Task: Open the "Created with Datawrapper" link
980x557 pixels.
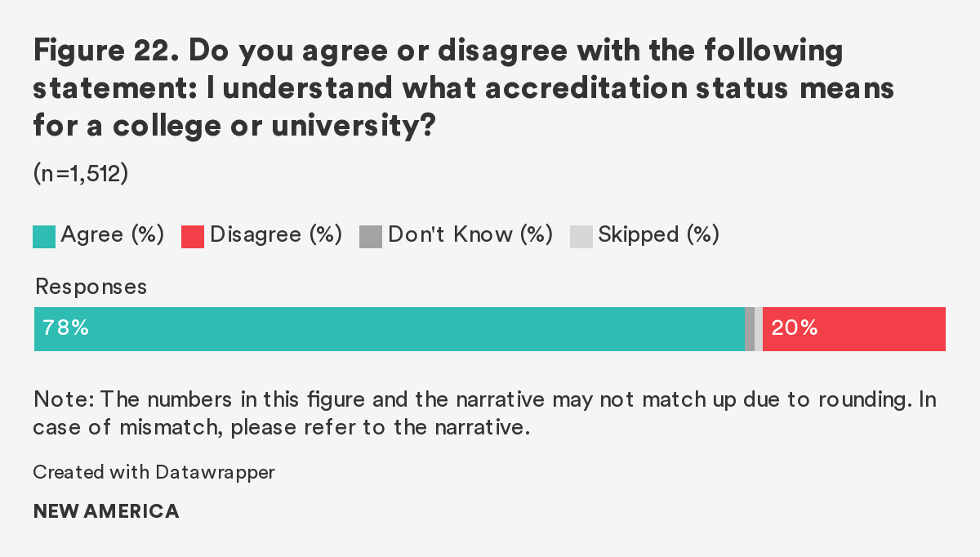Action: pyautogui.click(x=154, y=472)
